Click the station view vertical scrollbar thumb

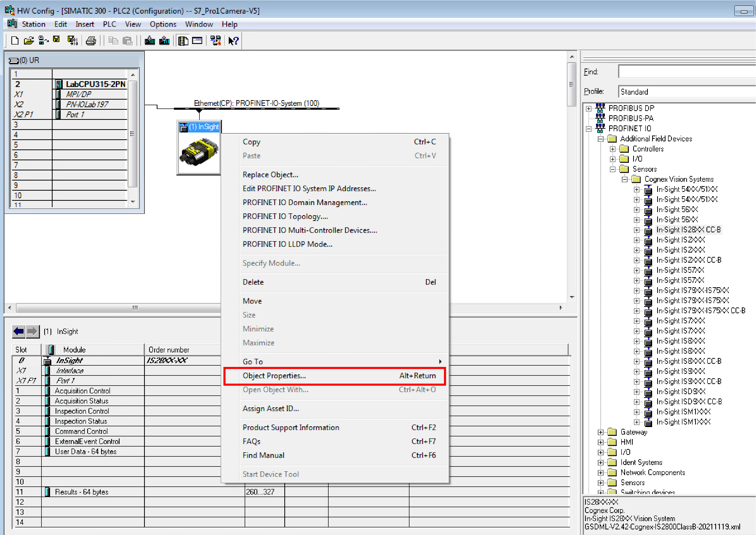[571, 84]
